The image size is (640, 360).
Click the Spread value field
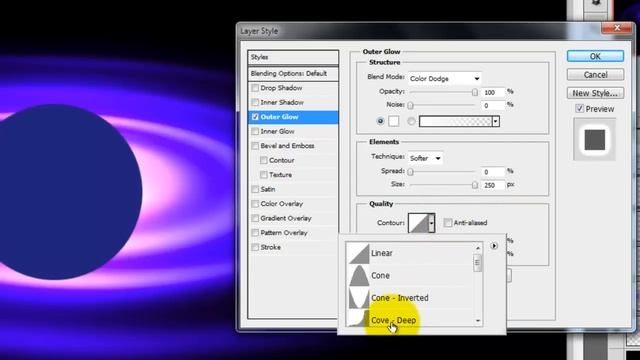point(493,172)
